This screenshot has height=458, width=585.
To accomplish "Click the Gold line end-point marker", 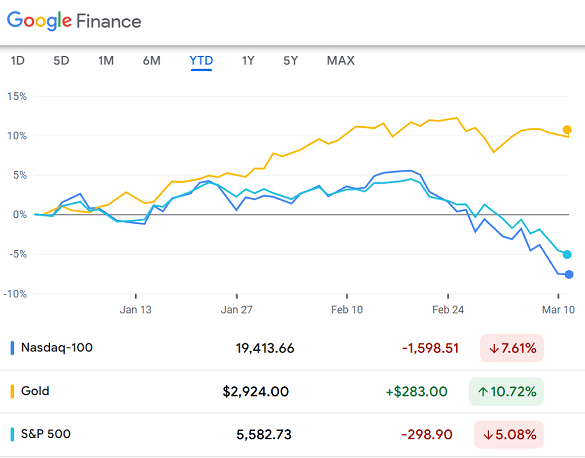I will pos(567,130).
